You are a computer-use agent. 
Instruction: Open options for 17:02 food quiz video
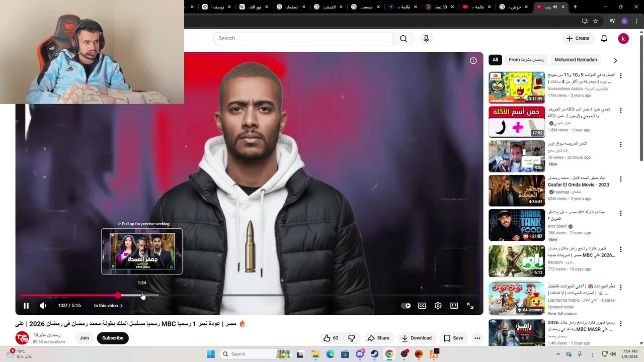tap(620, 110)
